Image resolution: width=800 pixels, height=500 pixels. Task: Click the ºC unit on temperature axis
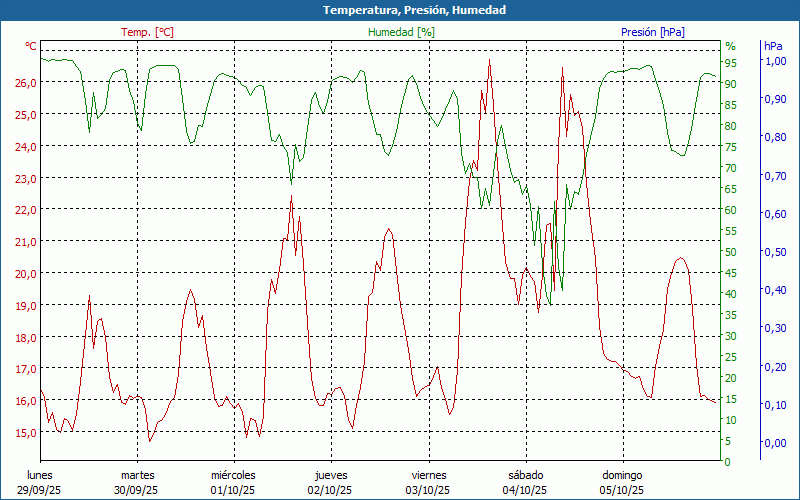[31, 46]
